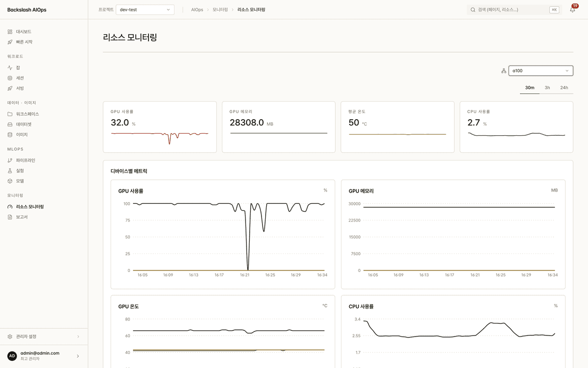
Task: Expand the admin@admin.com account menu
Action: click(44, 356)
